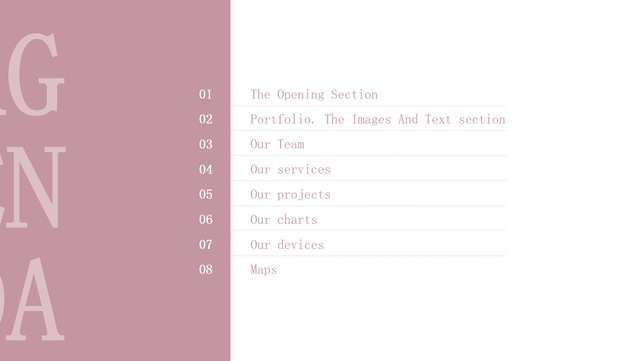Click the number 01 label
The height and width of the screenshot is (361, 635).
pos(205,94)
